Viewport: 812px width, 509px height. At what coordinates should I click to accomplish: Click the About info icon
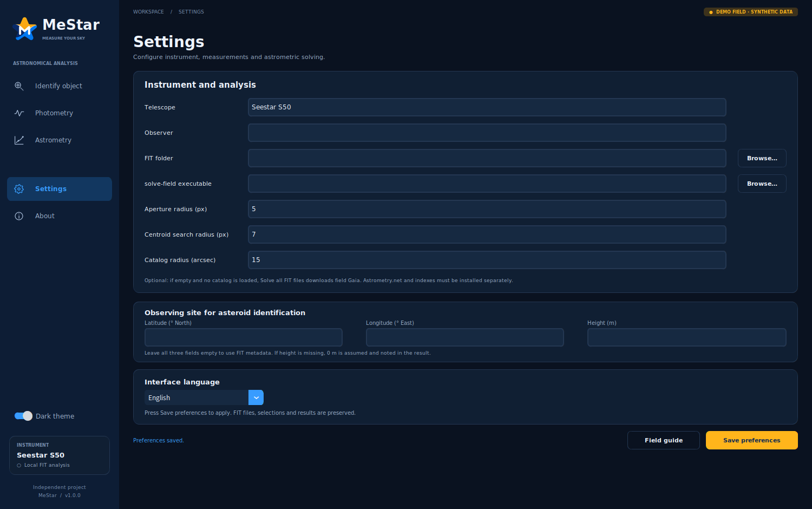pos(19,216)
